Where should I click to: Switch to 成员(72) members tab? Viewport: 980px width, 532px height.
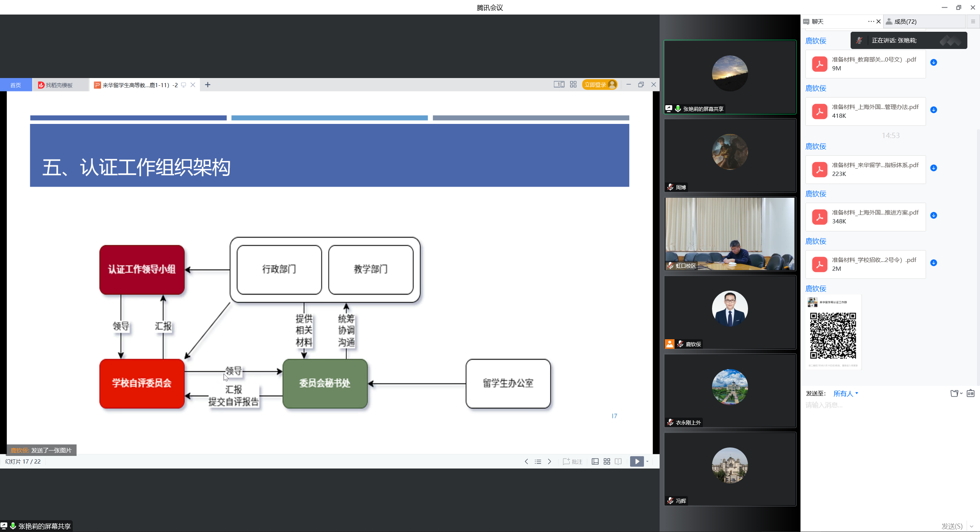(x=905, y=21)
